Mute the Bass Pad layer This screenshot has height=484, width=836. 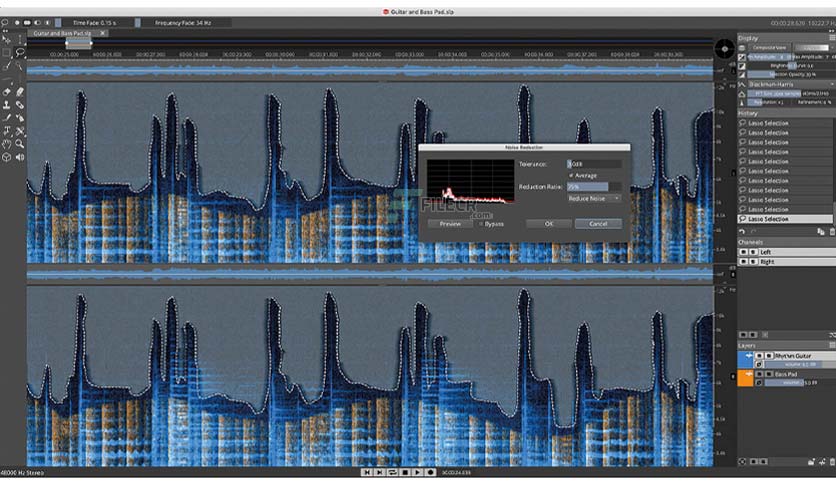pos(769,374)
